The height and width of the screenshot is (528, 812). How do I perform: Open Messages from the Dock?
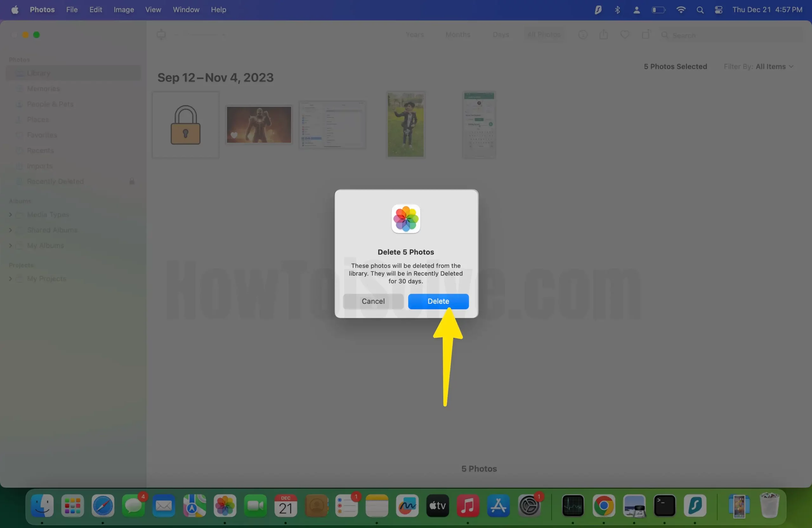click(133, 505)
